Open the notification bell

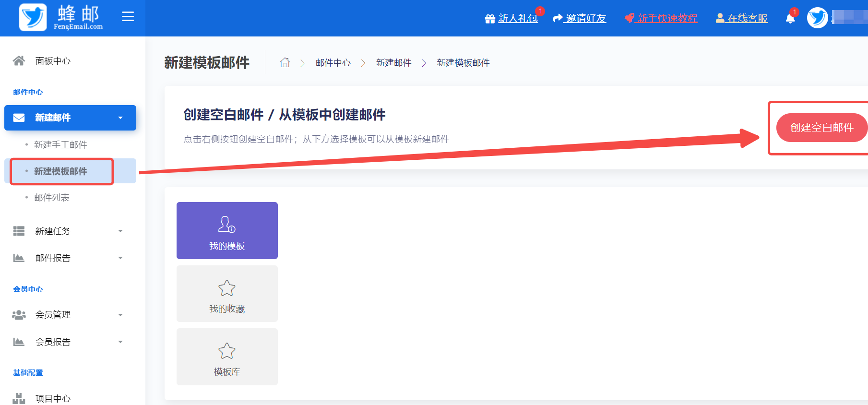pyautogui.click(x=790, y=19)
